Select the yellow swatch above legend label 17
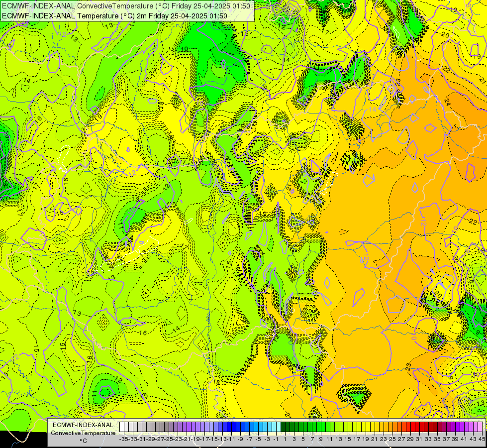This screenshot has width=487, height=448. pyautogui.click(x=354, y=427)
